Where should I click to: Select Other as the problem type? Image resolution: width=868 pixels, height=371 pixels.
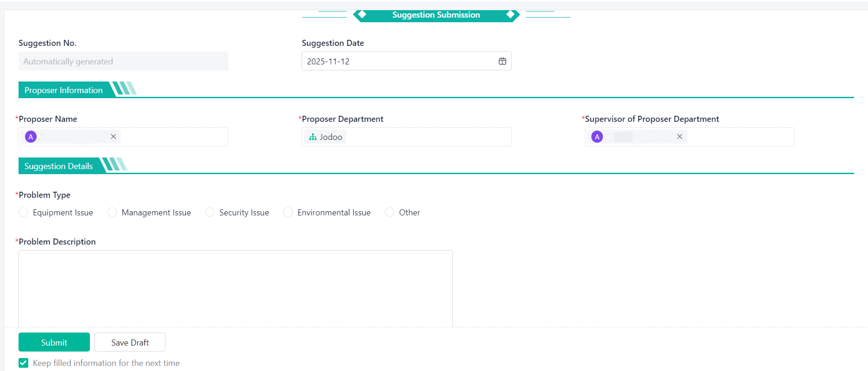pos(390,212)
